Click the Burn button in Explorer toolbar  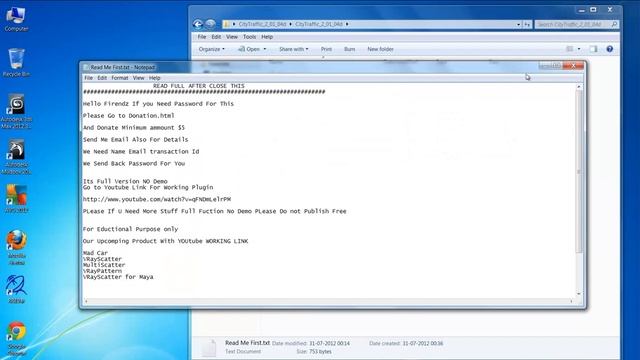pos(349,49)
